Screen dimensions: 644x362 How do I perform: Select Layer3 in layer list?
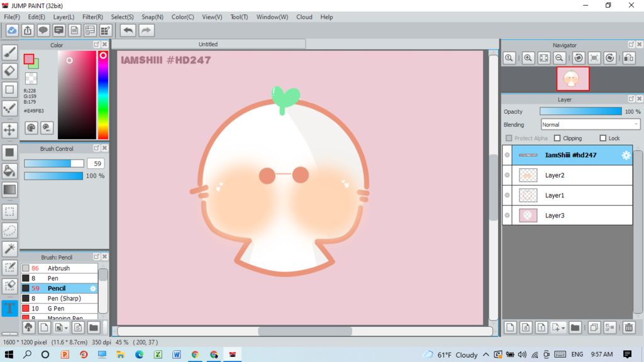pos(568,216)
